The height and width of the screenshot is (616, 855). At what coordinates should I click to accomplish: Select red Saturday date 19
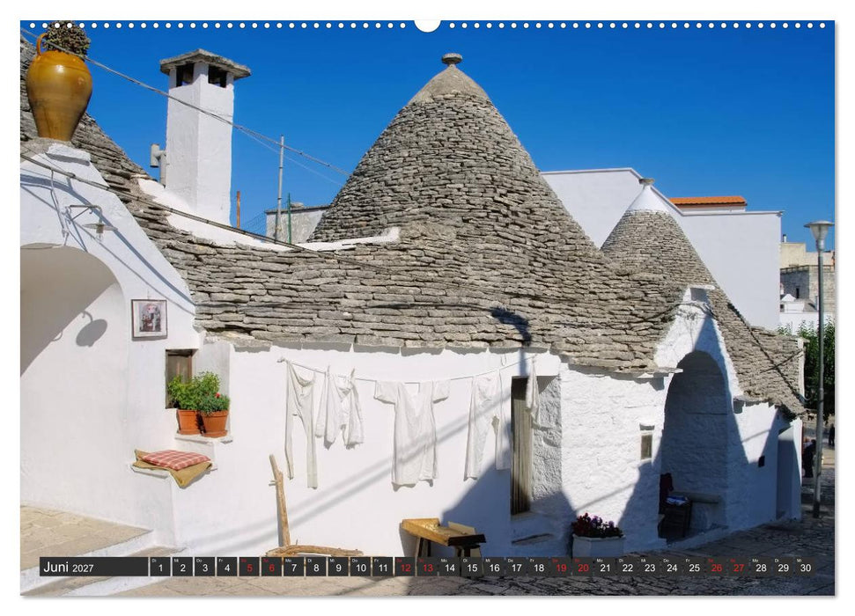pyautogui.click(x=561, y=567)
